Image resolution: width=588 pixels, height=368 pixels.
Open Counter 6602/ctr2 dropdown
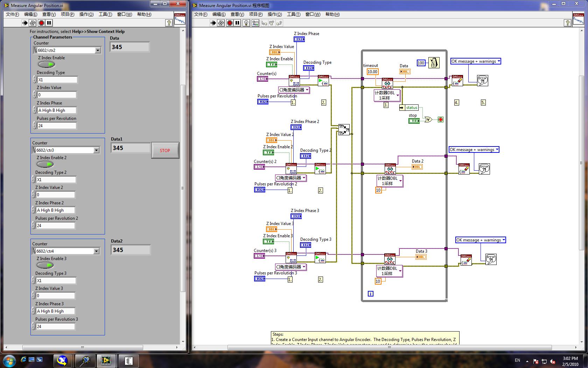pos(98,50)
